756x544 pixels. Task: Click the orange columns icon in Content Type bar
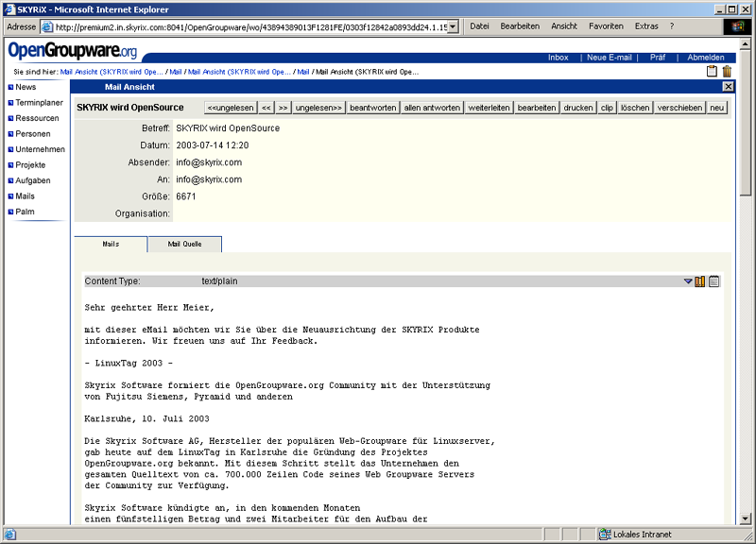pyautogui.click(x=700, y=281)
